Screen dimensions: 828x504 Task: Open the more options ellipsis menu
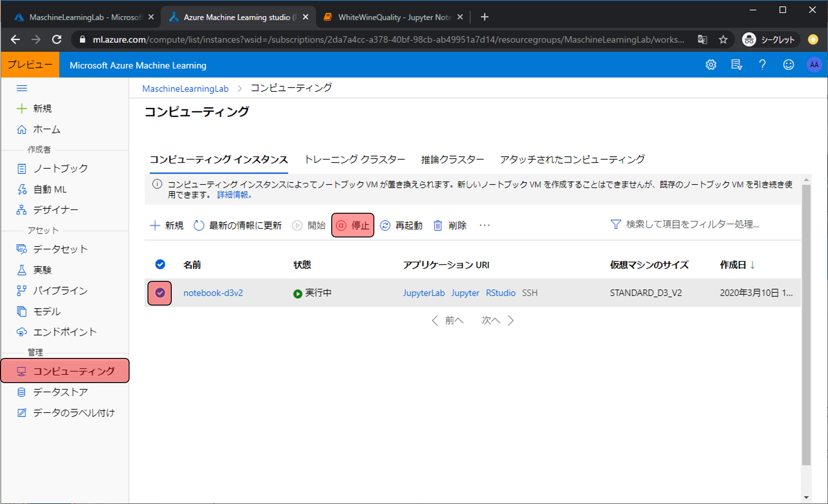485,225
